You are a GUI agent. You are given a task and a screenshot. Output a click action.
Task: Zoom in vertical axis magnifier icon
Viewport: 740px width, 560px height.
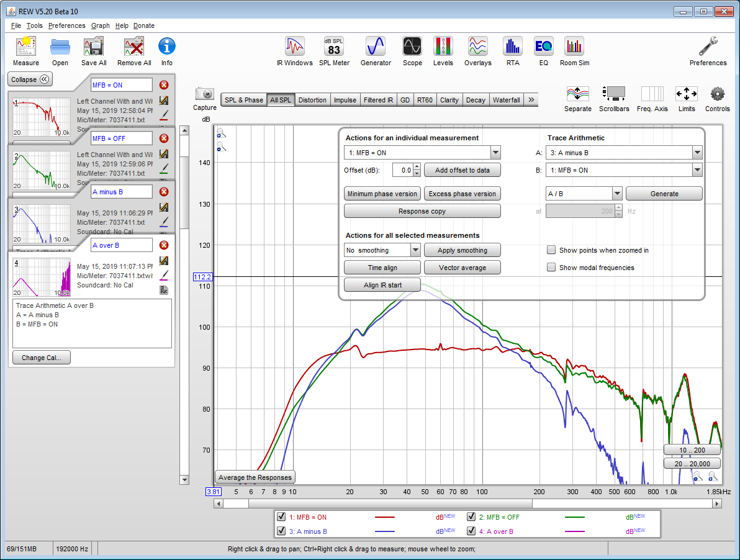[221, 133]
